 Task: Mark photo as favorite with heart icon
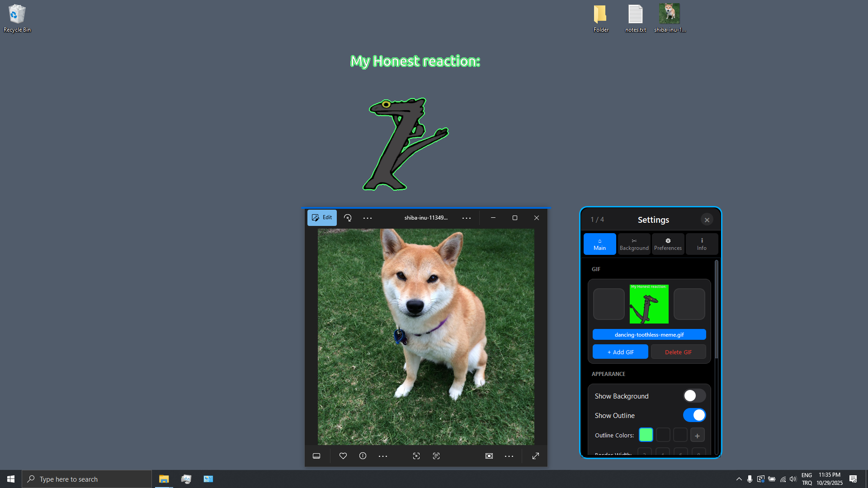click(x=343, y=456)
